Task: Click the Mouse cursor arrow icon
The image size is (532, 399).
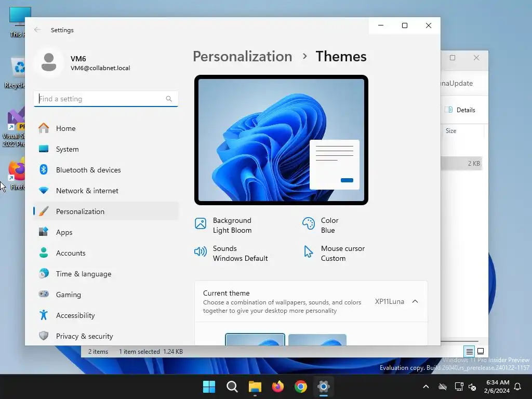Action: click(x=309, y=251)
